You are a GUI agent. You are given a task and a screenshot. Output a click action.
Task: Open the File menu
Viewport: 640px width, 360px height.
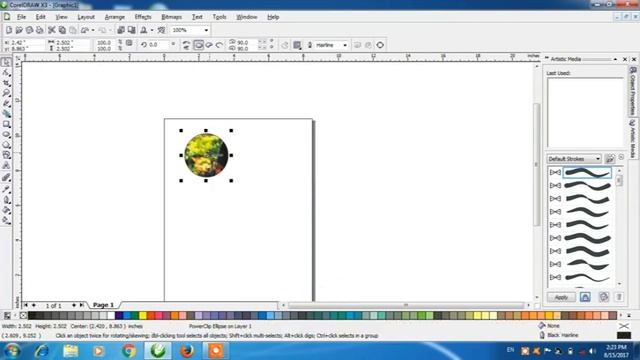click(21, 17)
